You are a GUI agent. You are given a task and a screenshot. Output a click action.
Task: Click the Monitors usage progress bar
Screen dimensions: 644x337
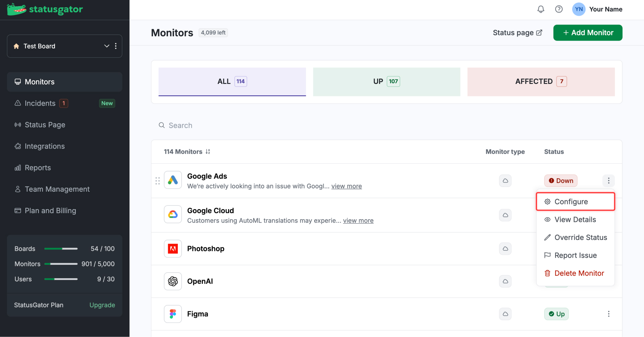click(61, 264)
